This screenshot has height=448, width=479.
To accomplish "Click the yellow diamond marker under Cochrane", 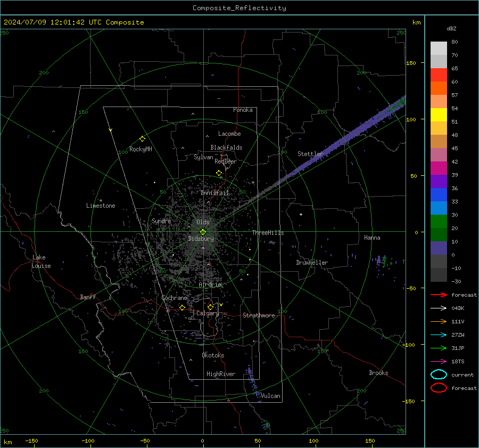I will (x=182, y=307).
